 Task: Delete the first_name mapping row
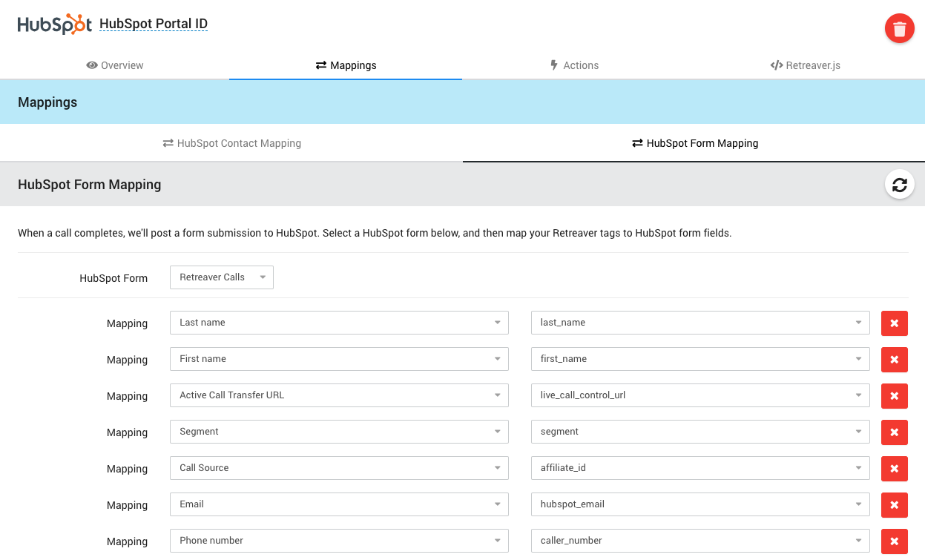click(894, 360)
